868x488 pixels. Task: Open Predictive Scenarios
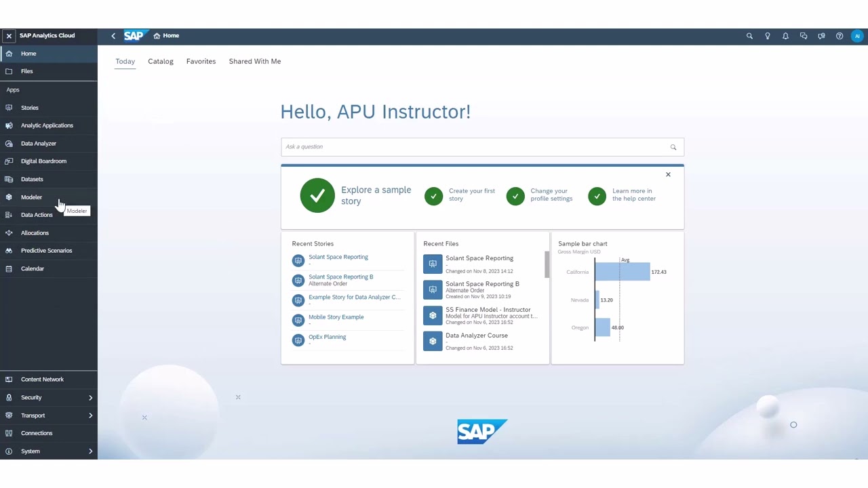coord(49,251)
